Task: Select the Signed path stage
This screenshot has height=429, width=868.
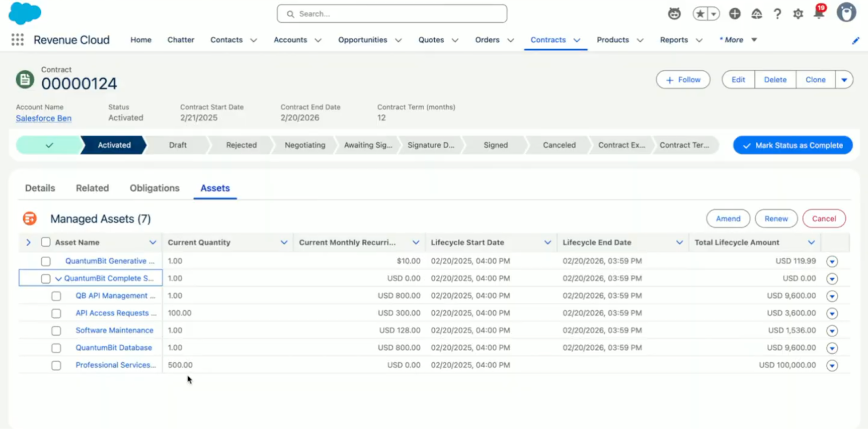Action: click(496, 145)
